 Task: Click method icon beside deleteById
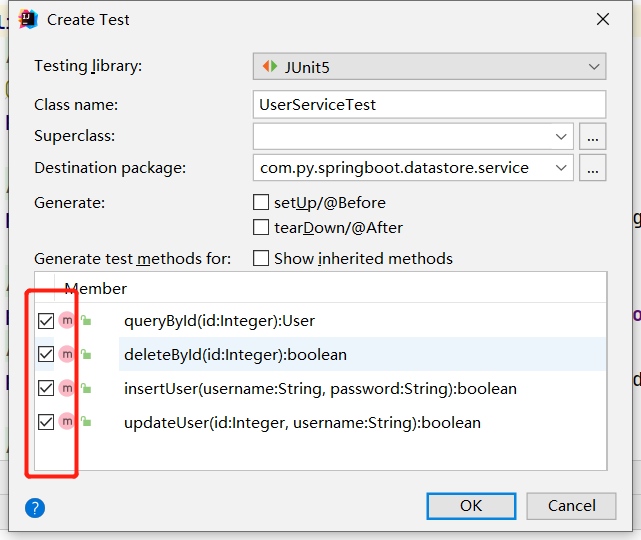click(67, 354)
